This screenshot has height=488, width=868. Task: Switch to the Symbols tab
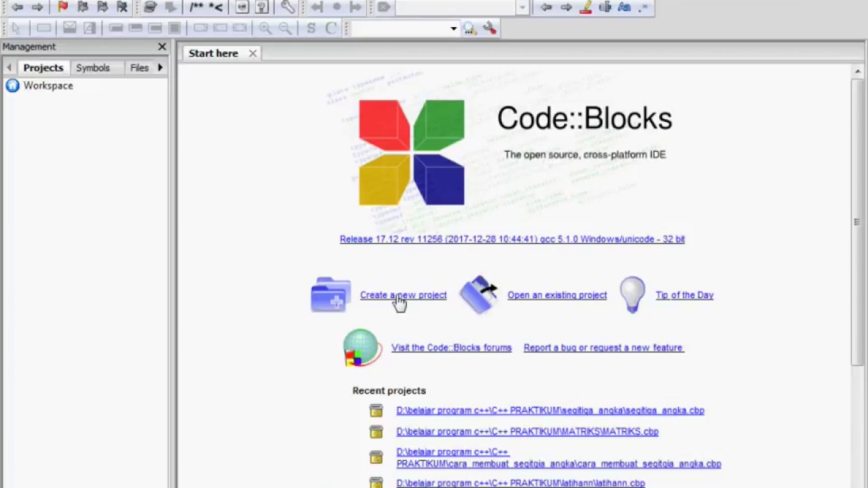[x=93, y=68]
